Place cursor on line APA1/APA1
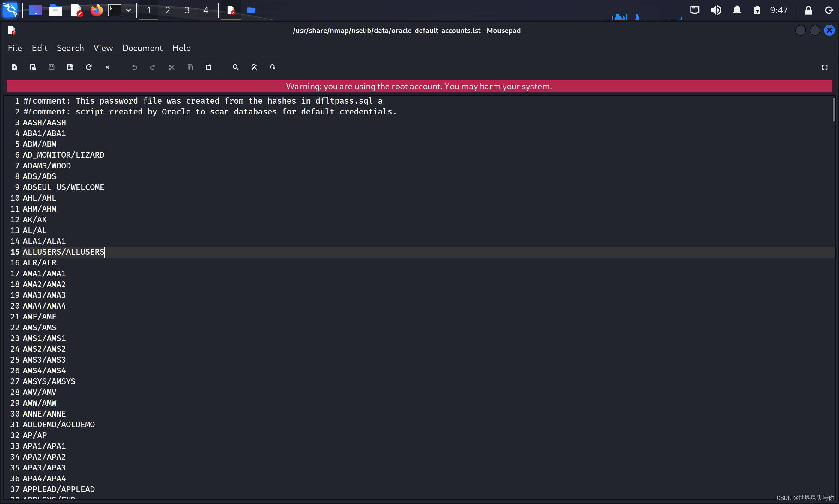The image size is (839, 504). [44, 446]
